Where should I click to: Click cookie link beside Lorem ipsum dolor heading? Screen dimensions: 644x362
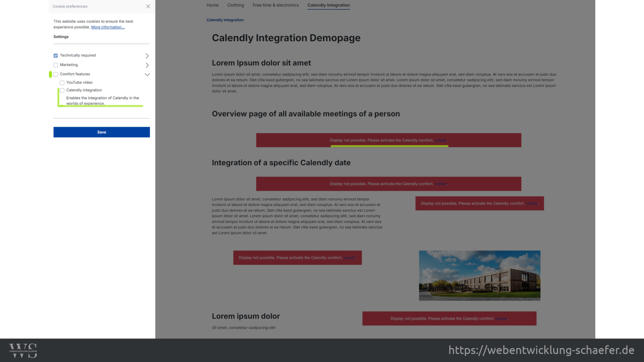pos(501,319)
